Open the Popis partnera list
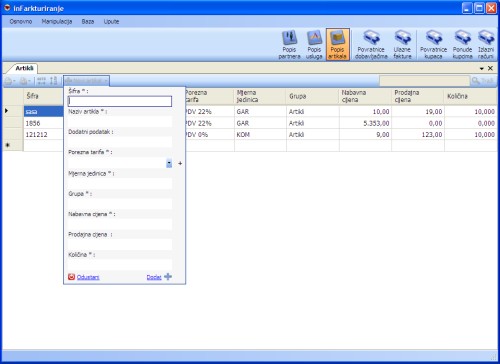This screenshot has height=364, width=500. 289,45
